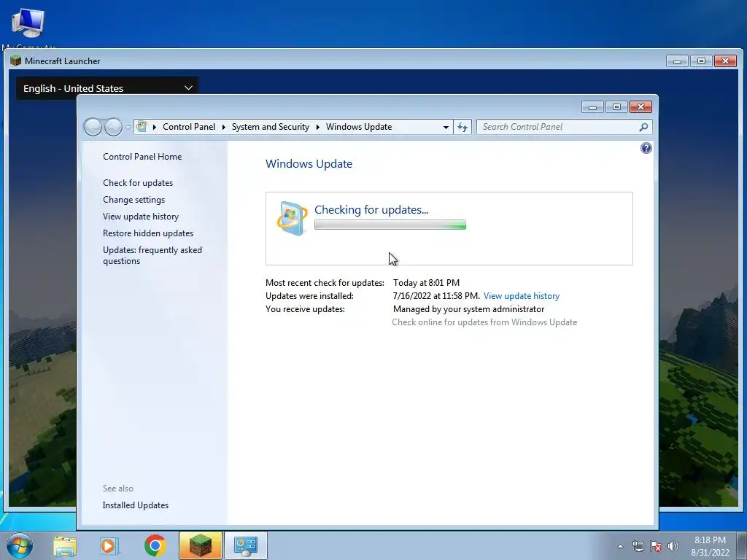Click the Forward navigation arrow button
747x560 pixels.
click(113, 127)
